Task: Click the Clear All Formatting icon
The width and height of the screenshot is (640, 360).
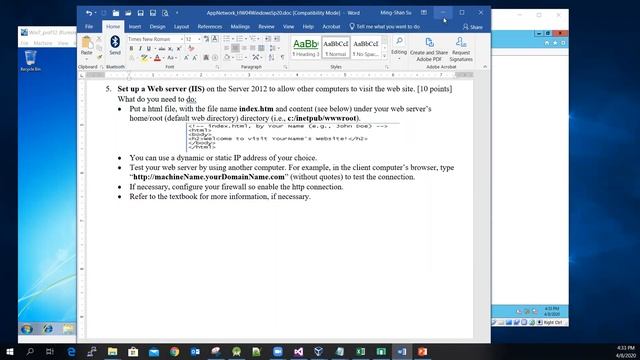Action: (x=191, y=49)
